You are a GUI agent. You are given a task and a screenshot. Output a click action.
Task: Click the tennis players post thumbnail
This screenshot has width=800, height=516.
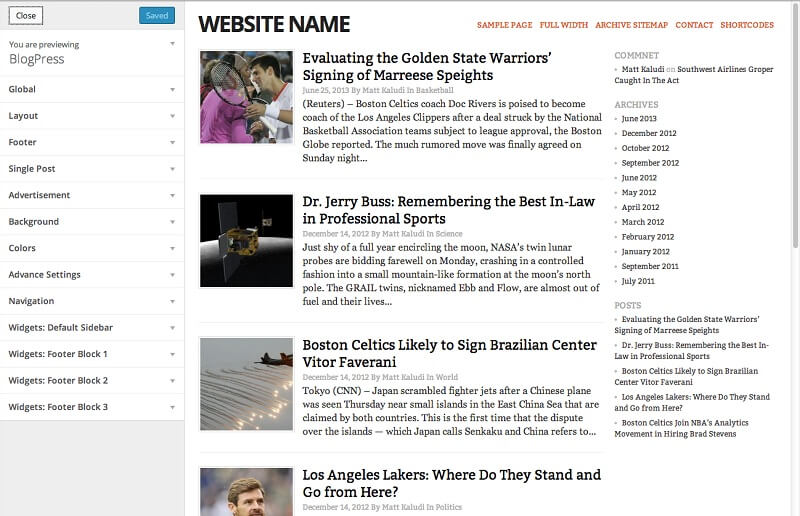tap(246, 97)
